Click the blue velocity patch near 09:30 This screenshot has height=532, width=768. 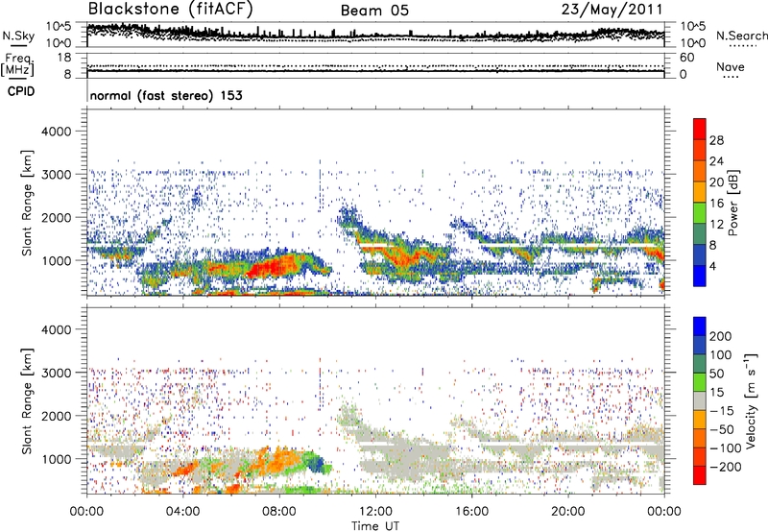point(318,463)
